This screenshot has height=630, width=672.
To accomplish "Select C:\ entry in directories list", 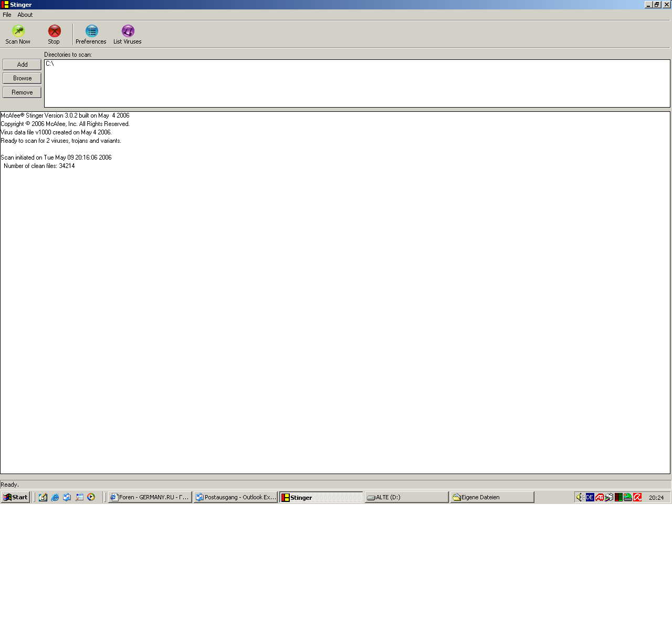I will coord(50,64).
